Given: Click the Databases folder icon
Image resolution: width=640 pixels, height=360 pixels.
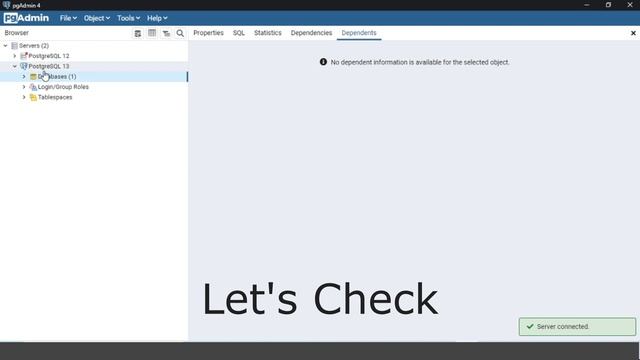Looking at the screenshot, I should click(33, 77).
